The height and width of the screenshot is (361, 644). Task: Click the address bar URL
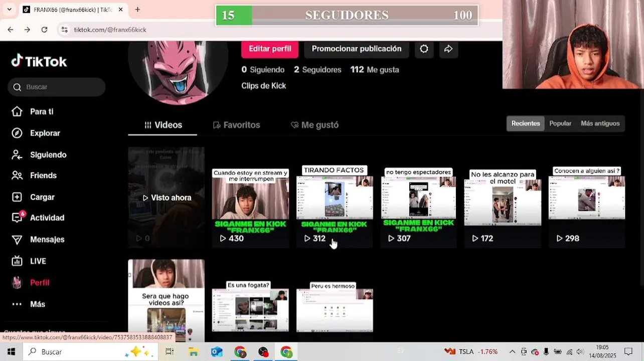110,30
